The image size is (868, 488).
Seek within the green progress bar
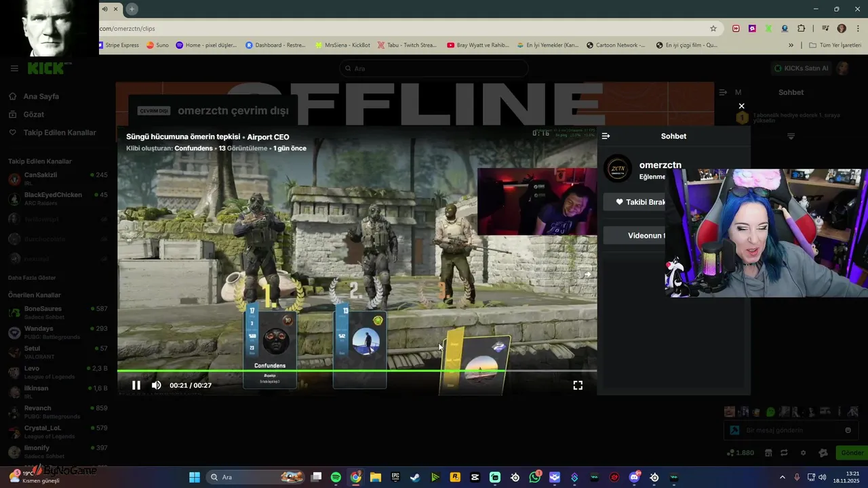point(357,371)
